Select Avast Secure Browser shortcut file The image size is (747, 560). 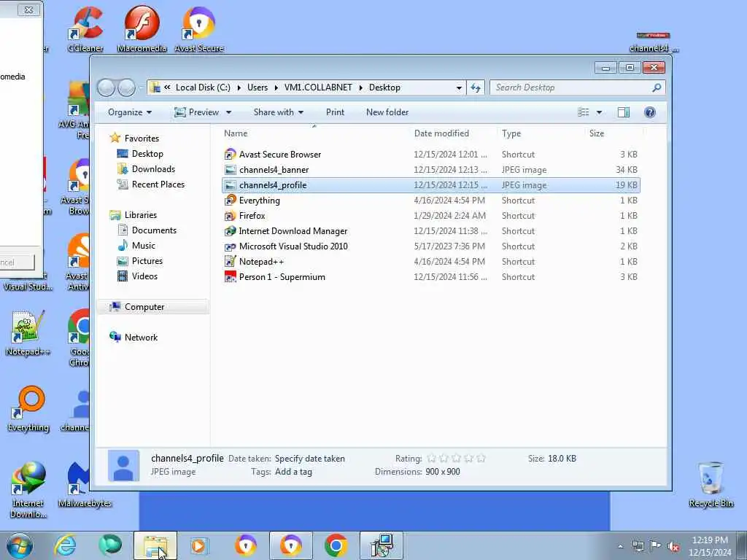pos(430,155)
